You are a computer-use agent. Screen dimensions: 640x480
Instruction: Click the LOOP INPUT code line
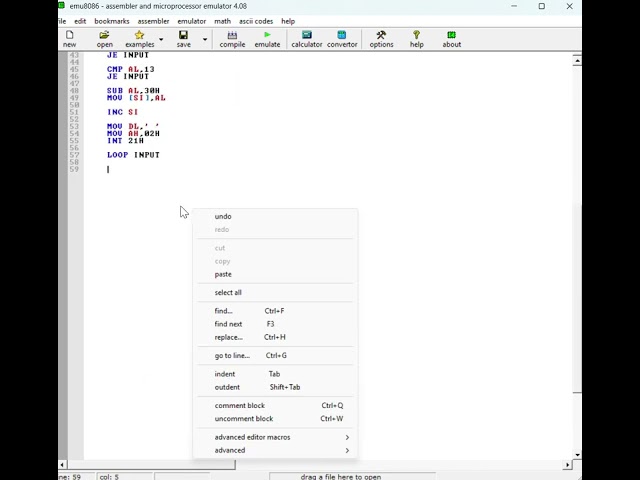[x=133, y=155]
